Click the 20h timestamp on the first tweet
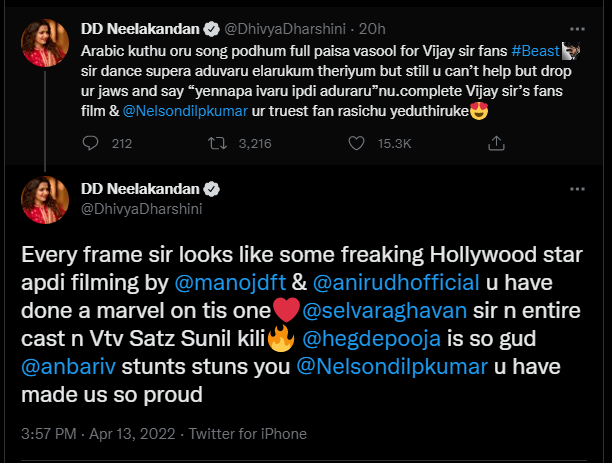 [x=369, y=27]
